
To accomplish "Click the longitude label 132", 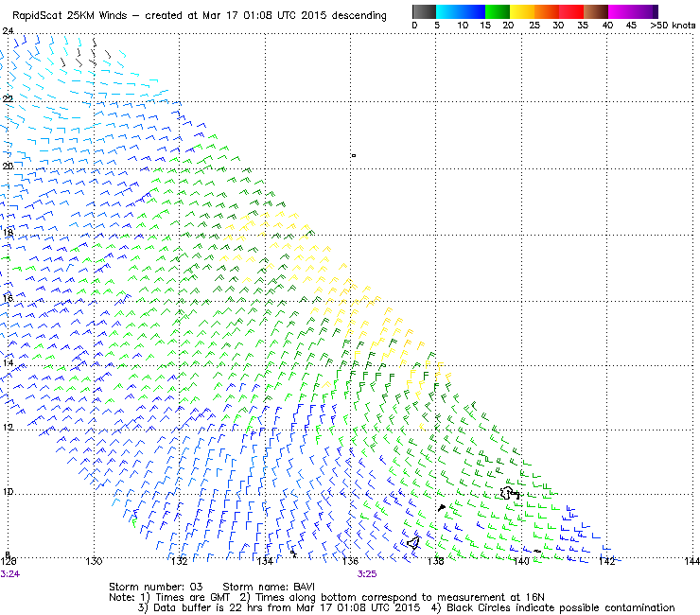I will pos(180,561).
